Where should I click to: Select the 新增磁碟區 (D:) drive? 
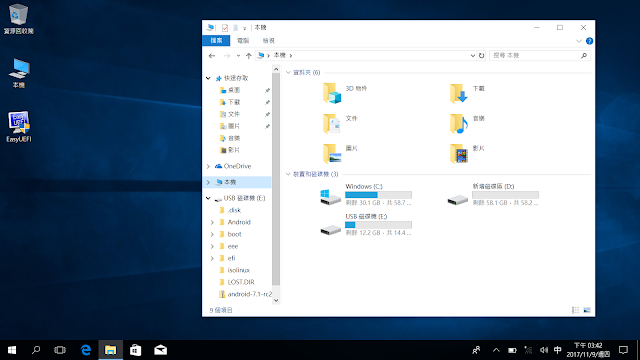click(x=493, y=194)
